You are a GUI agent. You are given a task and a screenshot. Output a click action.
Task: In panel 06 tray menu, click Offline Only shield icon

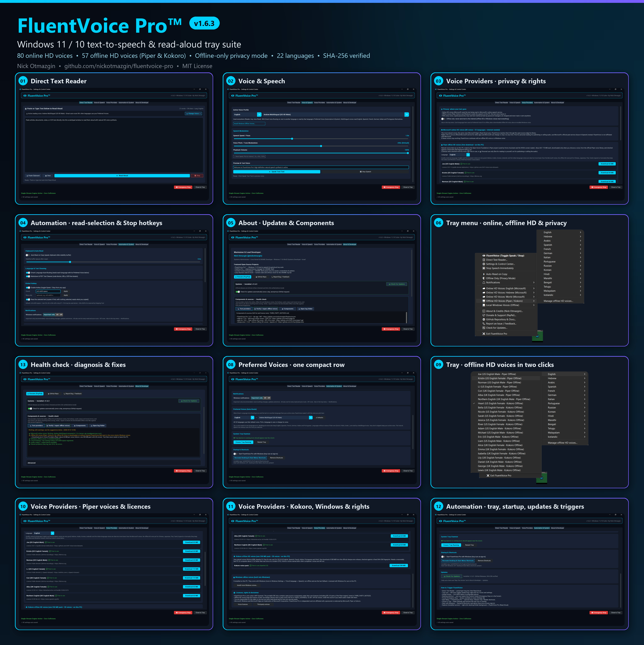(x=484, y=278)
